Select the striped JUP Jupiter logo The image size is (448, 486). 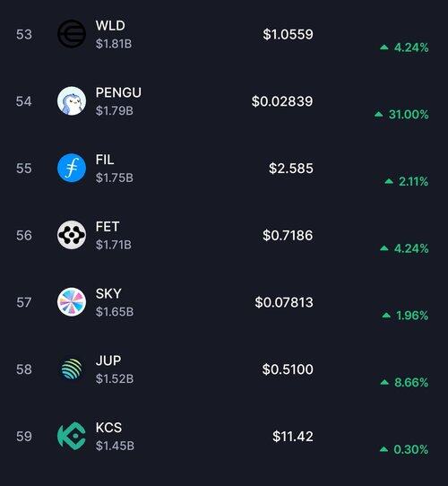(72, 369)
